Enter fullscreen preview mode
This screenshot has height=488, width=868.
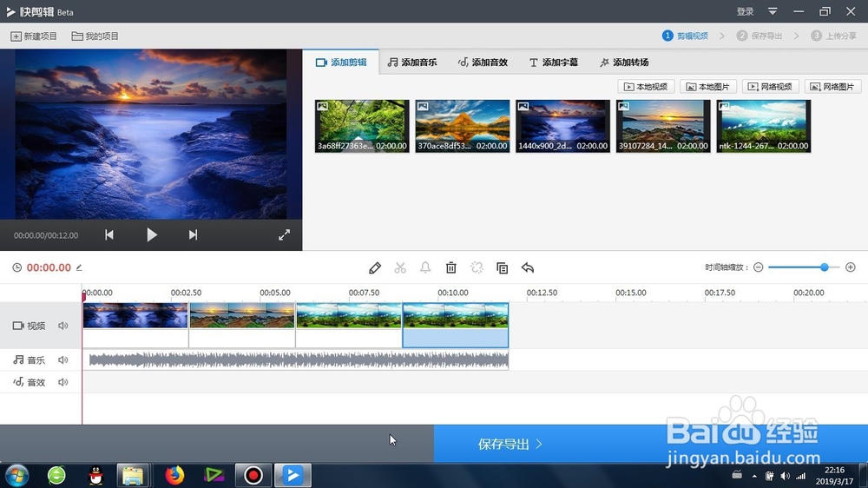point(284,234)
